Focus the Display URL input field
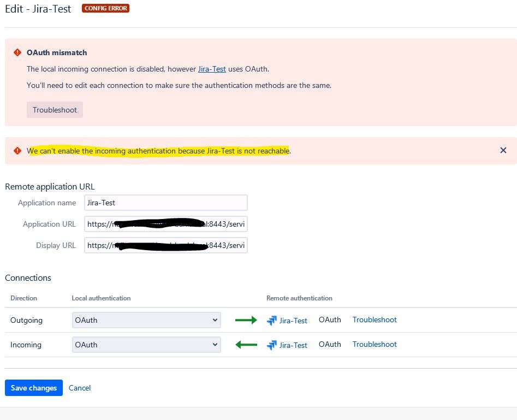The image size is (517, 420). coord(166,245)
